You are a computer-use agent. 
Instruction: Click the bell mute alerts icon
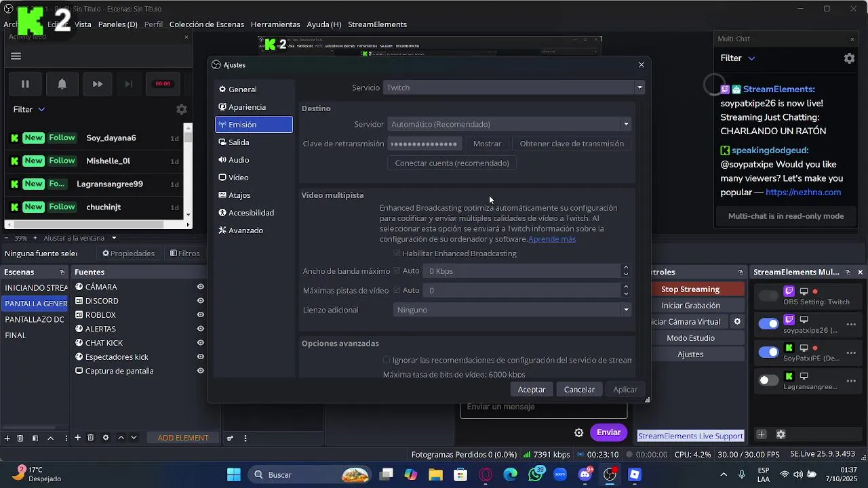pos(62,84)
